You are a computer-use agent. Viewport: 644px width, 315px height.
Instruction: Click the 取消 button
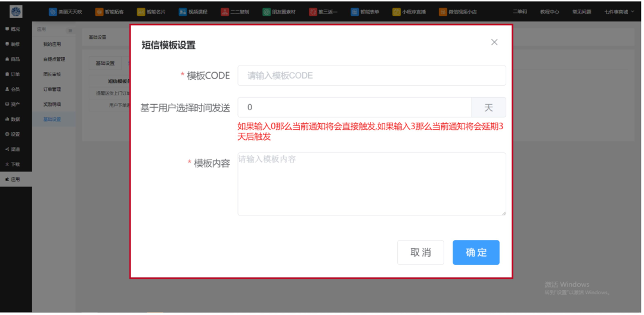pyautogui.click(x=420, y=252)
